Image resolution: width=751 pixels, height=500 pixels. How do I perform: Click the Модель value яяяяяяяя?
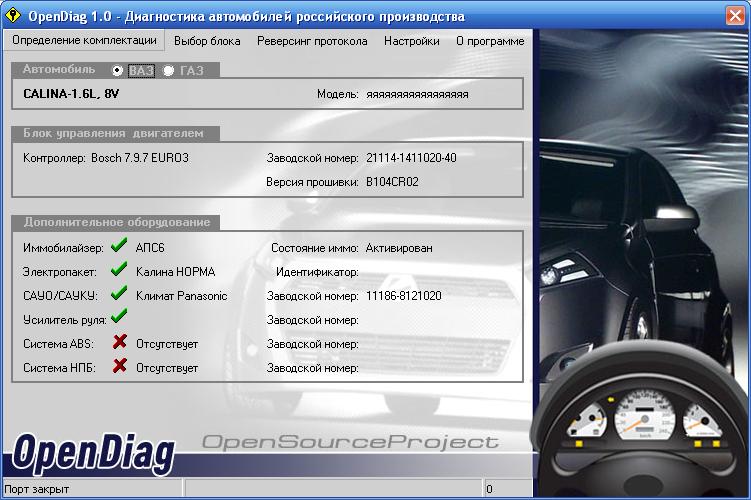[x=417, y=95]
